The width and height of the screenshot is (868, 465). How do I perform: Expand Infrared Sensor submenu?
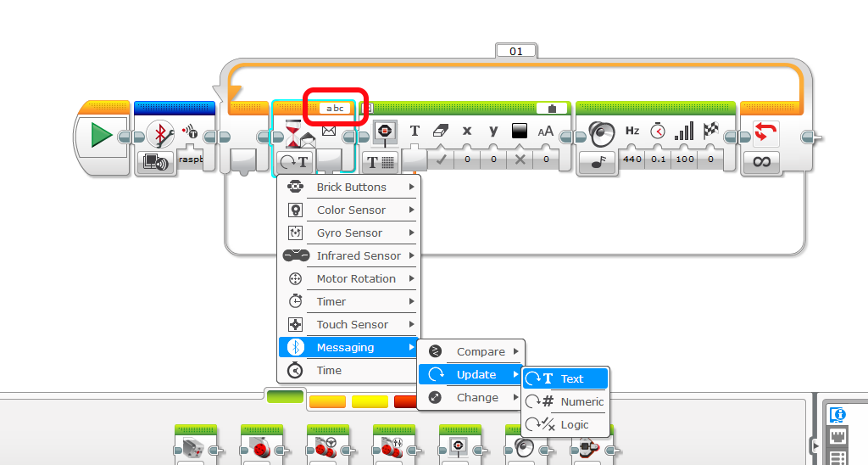point(348,255)
